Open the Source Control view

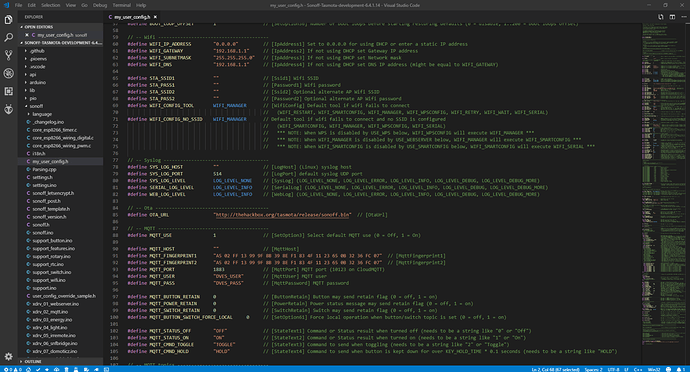pos(8,55)
